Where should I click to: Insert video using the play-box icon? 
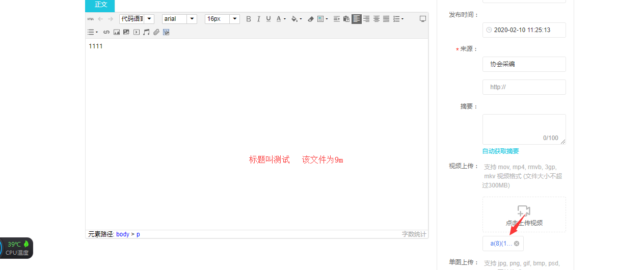(x=137, y=32)
